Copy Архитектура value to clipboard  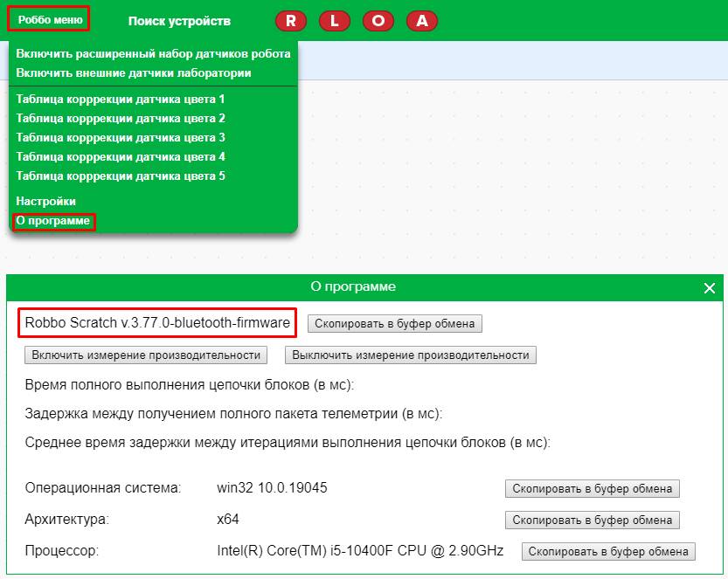tap(592, 520)
